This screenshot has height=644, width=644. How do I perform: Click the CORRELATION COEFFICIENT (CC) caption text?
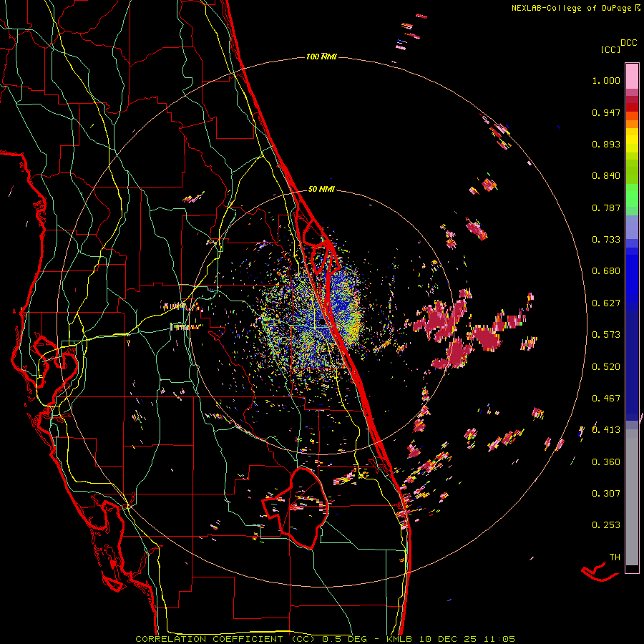(x=225, y=639)
